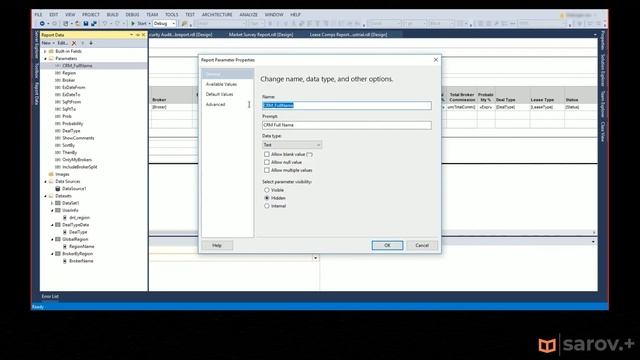Viewport: 640px width, 360px height.
Task: Expand the DataSet1 node
Action: click(52, 203)
